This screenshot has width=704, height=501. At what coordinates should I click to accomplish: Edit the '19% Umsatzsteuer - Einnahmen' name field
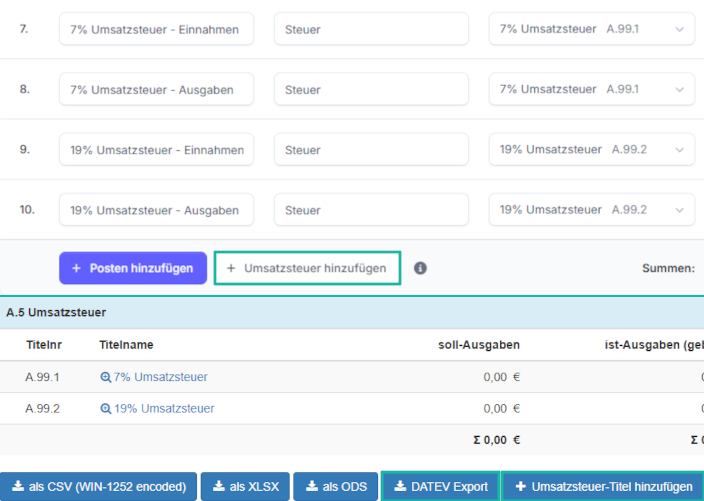[156, 149]
